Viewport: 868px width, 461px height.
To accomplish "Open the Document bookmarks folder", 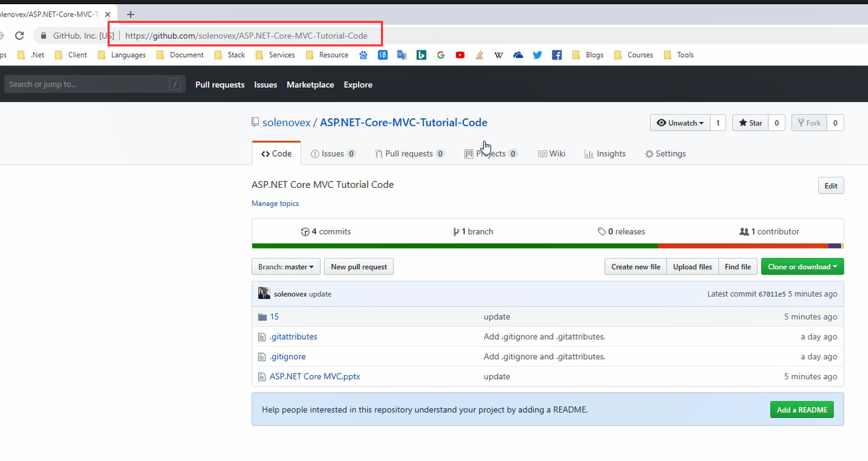I will [180, 55].
